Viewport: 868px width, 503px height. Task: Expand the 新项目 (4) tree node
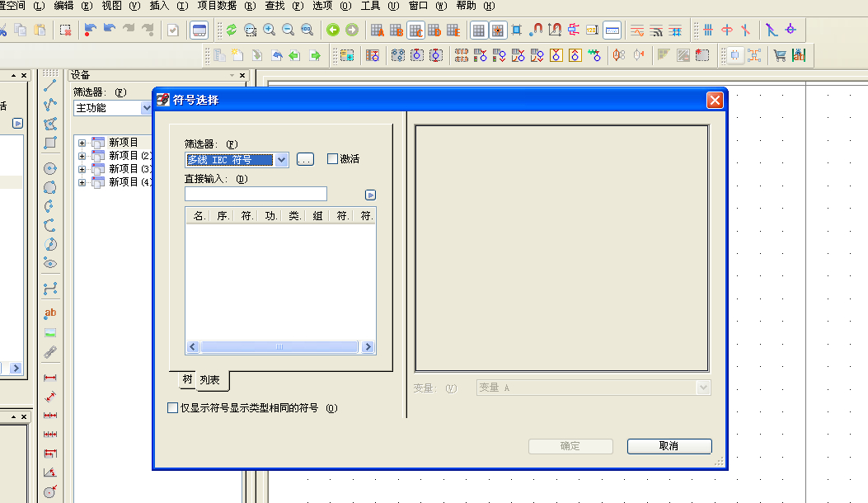pos(82,183)
